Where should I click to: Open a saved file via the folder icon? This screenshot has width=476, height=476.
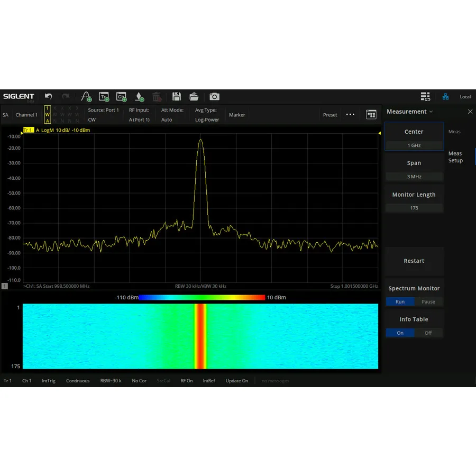tap(194, 97)
